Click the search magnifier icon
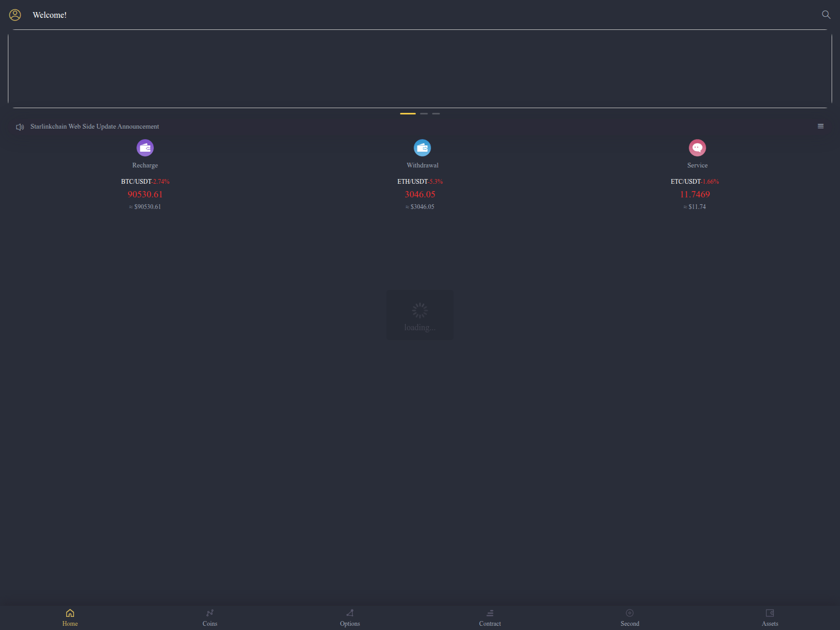The width and height of the screenshot is (840, 630). click(826, 15)
